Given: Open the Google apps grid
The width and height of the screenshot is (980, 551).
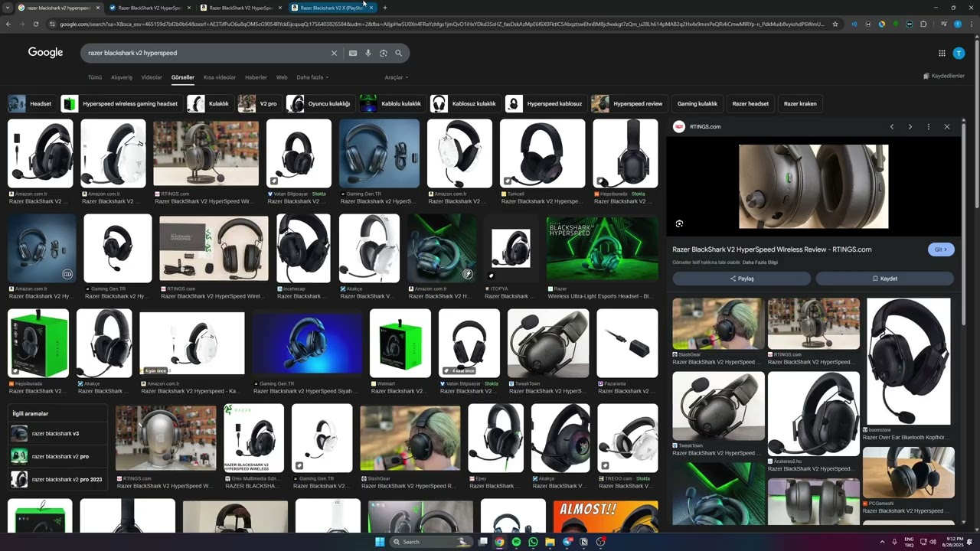Looking at the screenshot, I should (942, 53).
